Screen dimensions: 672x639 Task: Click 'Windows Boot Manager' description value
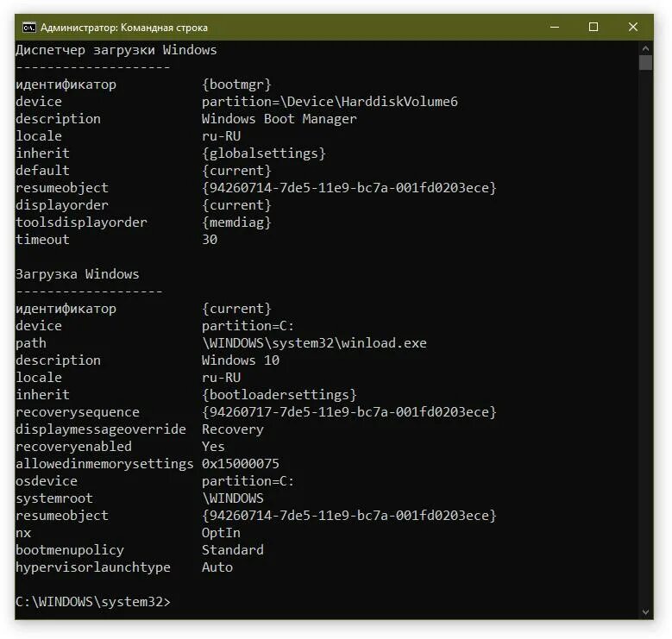pyautogui.click(x=279, y=119)
